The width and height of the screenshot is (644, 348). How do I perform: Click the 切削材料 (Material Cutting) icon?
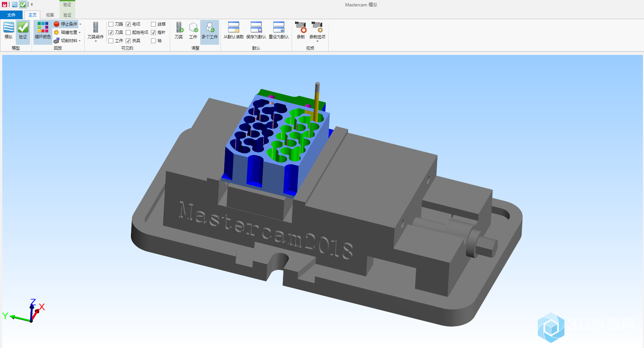coord(56,41)
